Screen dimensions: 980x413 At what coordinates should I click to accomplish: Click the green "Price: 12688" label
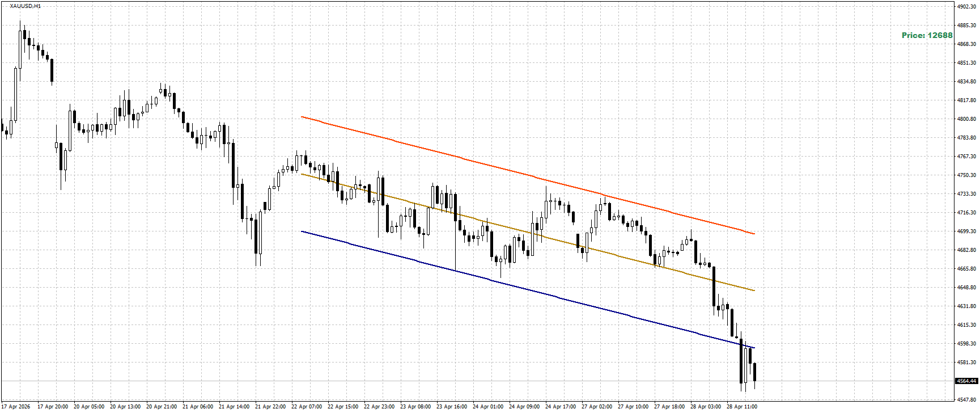point(927,35)
